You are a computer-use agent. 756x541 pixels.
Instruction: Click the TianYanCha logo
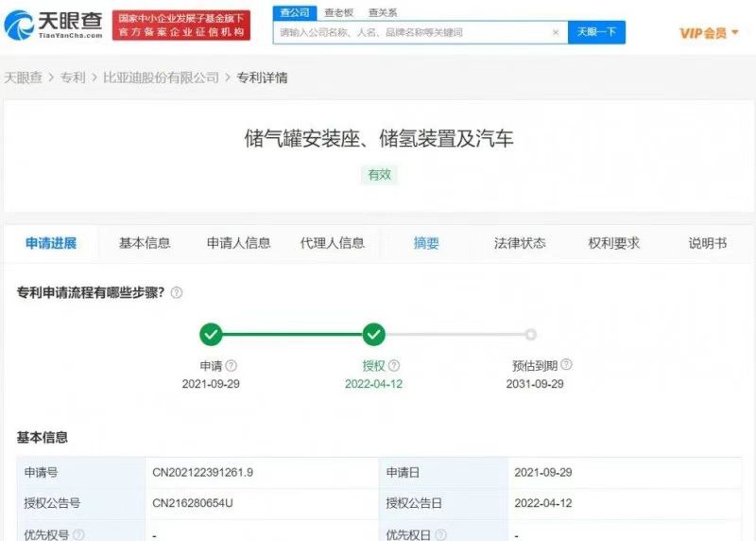pyautogui.click(x=53, y=25)
